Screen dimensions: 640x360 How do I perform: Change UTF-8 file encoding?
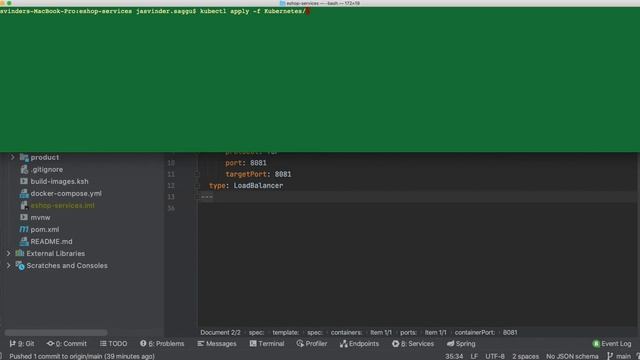click(x=495, y=356)
